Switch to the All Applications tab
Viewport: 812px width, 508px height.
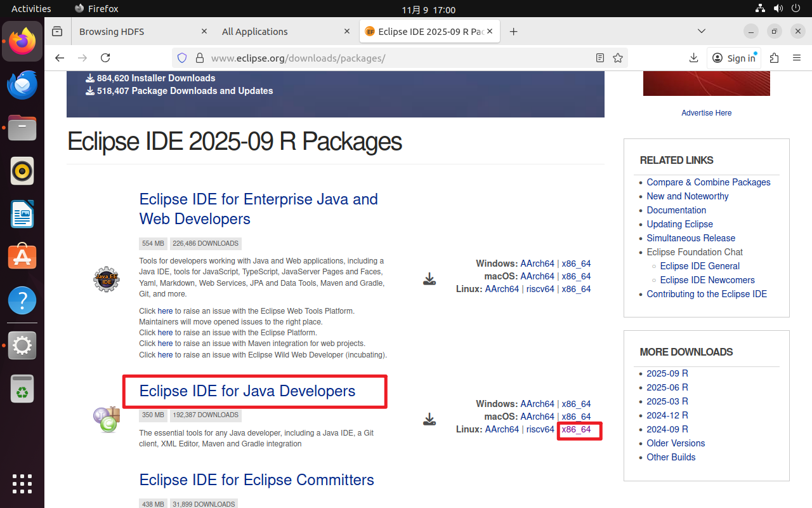pos(254,31)
